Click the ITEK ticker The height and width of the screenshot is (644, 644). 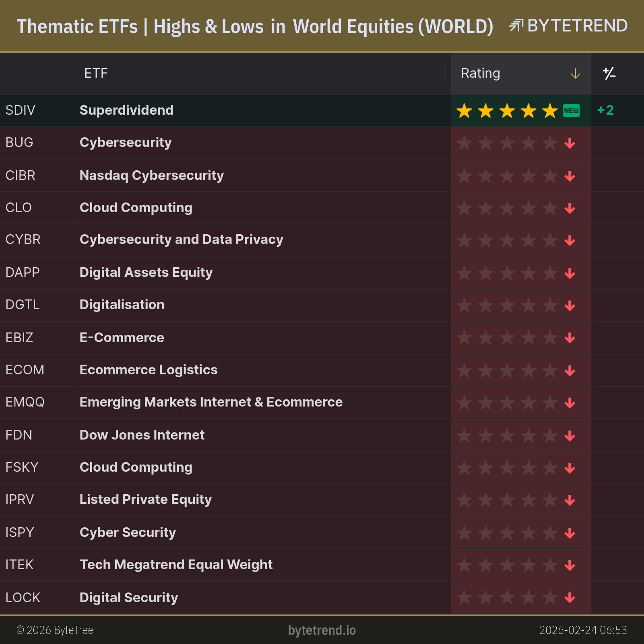pos(20,565)
